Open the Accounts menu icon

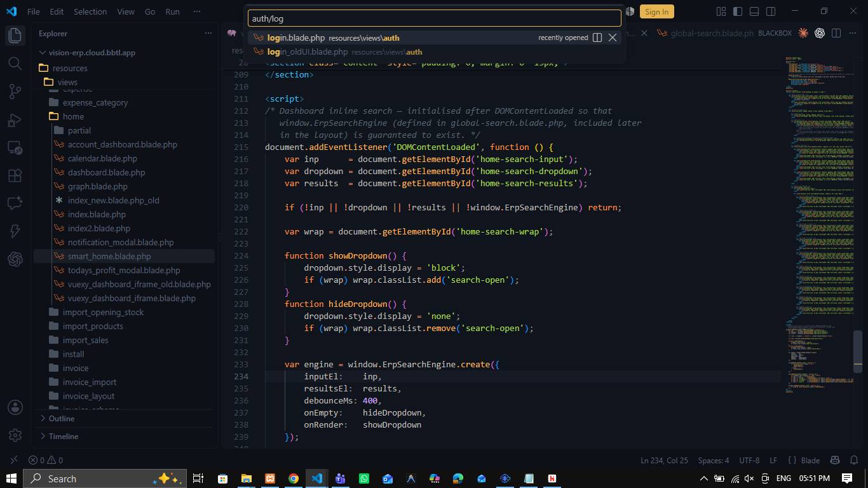tap(15, 407)
